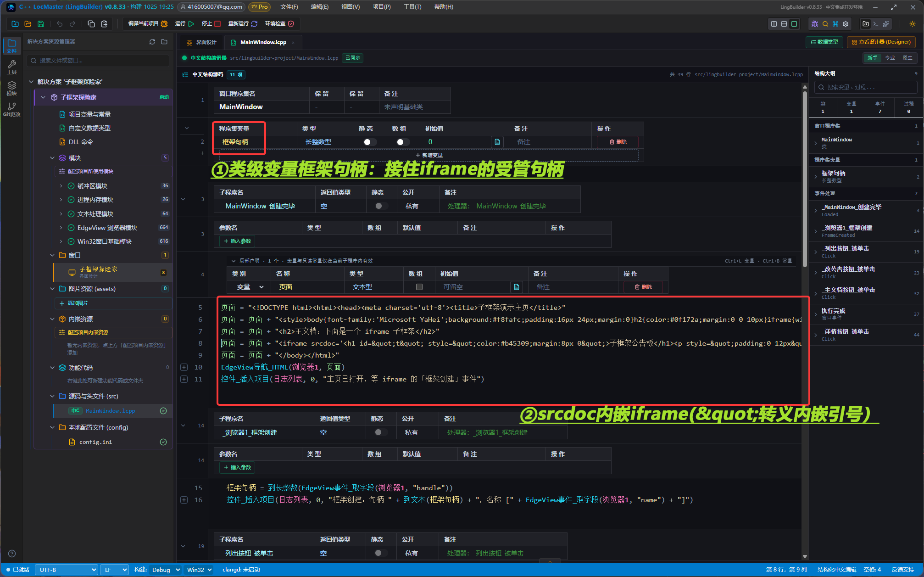Open the Git更改 sidebar panel icon

click(11, 109)
